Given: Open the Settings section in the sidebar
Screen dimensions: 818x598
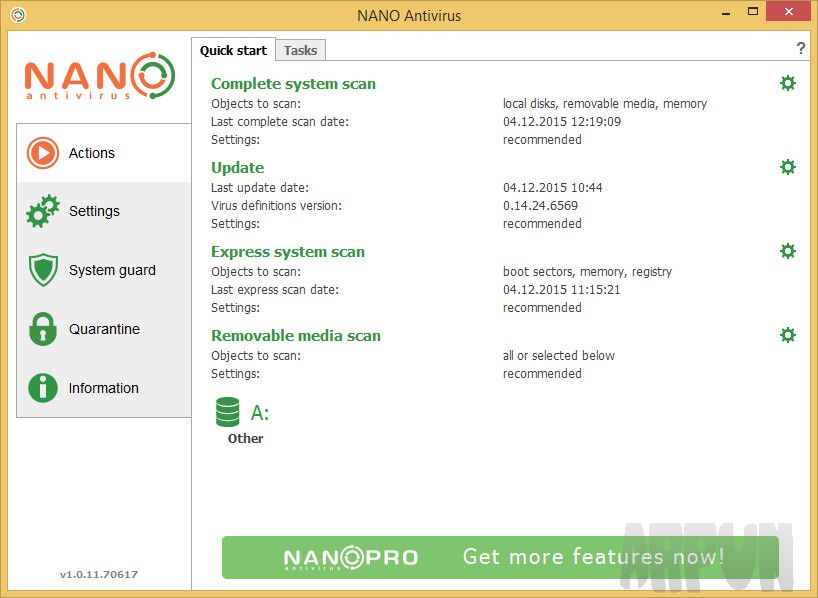Looking at the screenshot, I should pyautogui.click(x=94, y=211).
